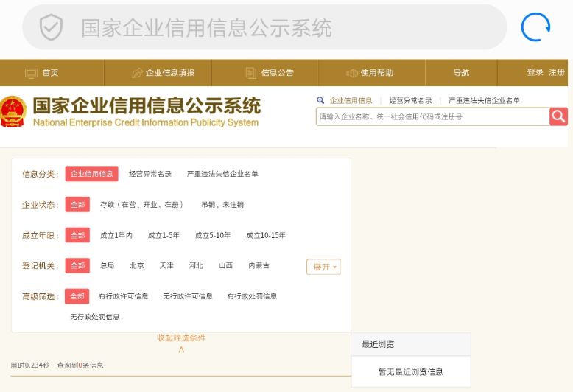This screenshot has width=573, height=392.
Task: Click the query time result text 用时0.234秒
Action: pos(30,365)
